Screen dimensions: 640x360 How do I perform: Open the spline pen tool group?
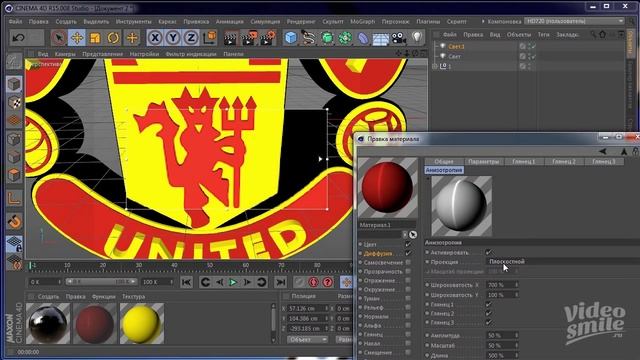309,38
